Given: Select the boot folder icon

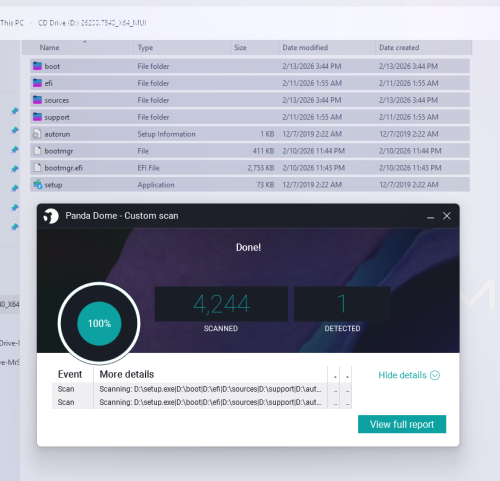Looking at the screenshot, I should tap(37, 66).
